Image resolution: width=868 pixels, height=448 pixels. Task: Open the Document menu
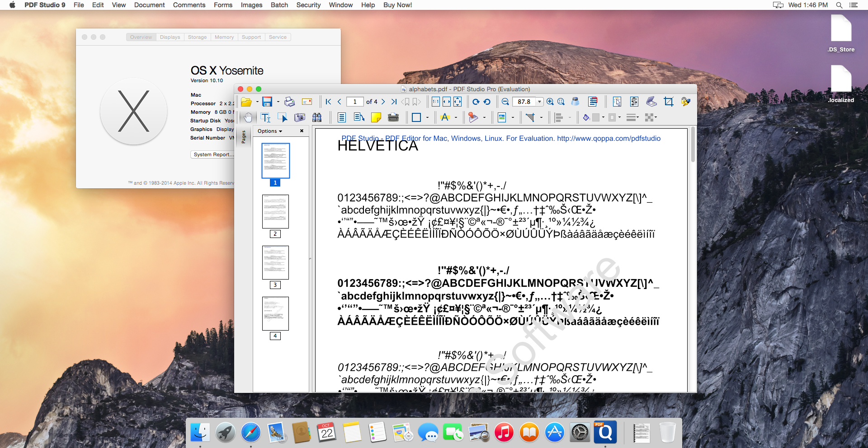(149, 5)
